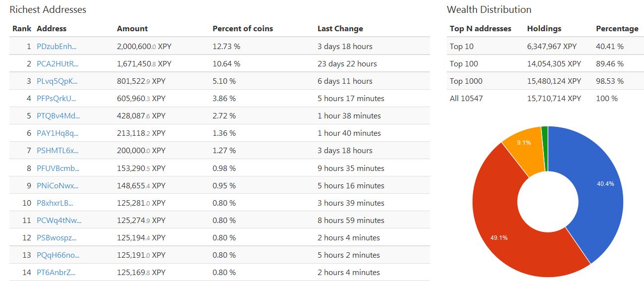Click the P8xhxrLB… address link

(55, 203)
